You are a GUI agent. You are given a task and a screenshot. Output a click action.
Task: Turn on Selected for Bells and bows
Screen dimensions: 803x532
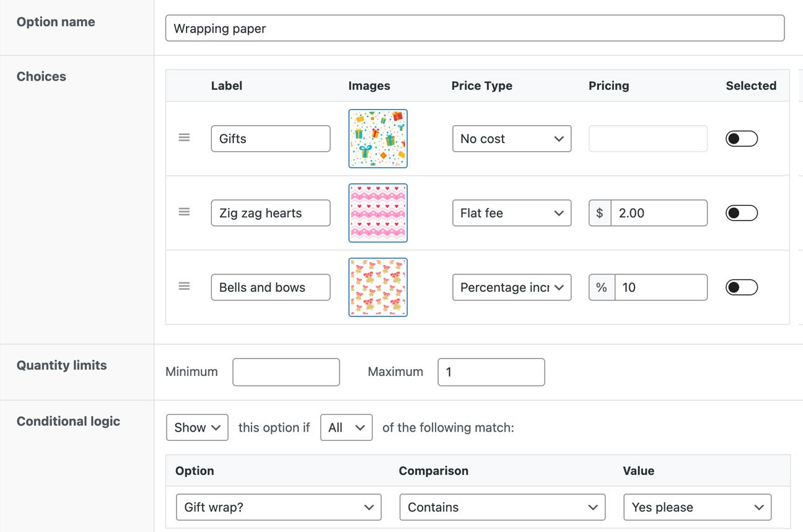point(741,287)
